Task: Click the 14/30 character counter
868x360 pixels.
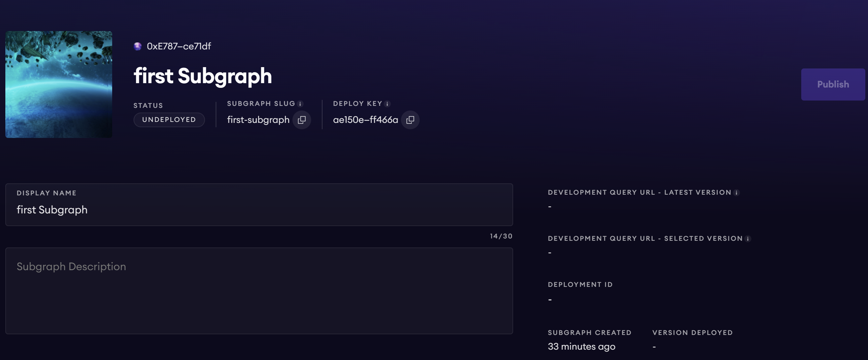Action: tap(501, 236)
